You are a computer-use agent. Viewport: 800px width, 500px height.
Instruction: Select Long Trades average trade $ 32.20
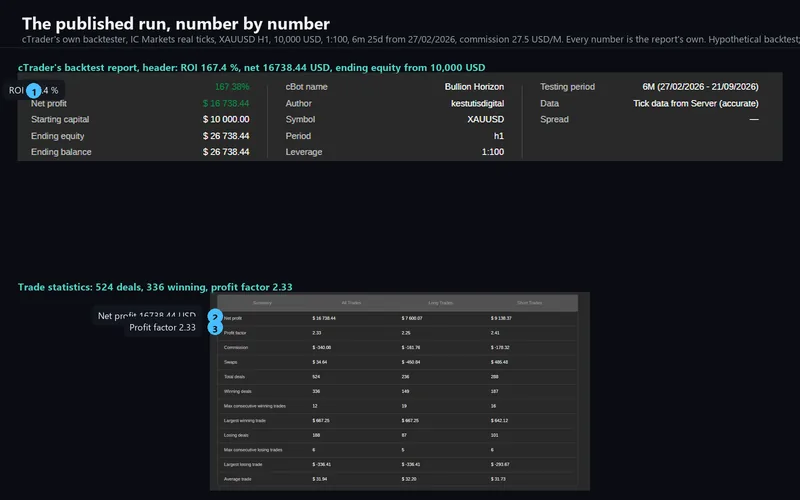click(409, 479)
